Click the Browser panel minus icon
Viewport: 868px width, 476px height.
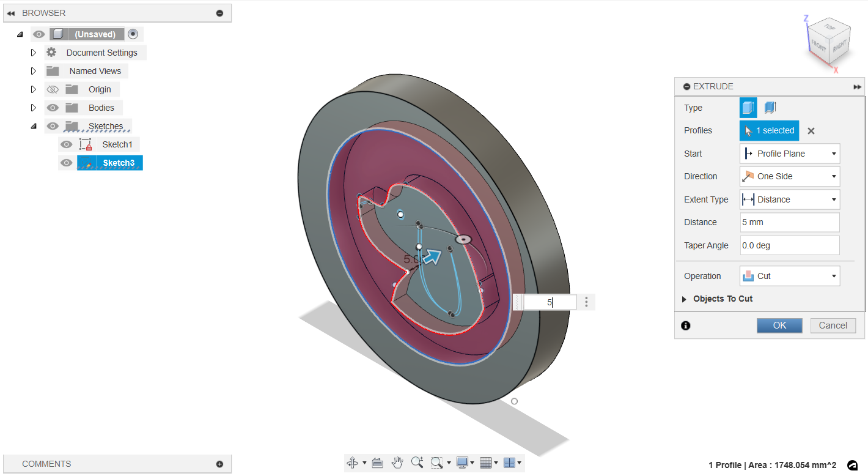(219, 13)
